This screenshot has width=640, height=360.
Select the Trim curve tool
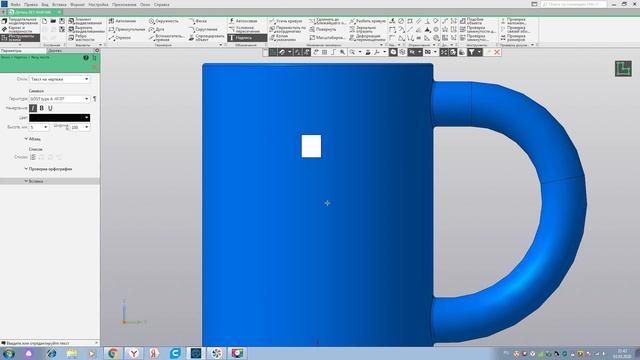286,21
